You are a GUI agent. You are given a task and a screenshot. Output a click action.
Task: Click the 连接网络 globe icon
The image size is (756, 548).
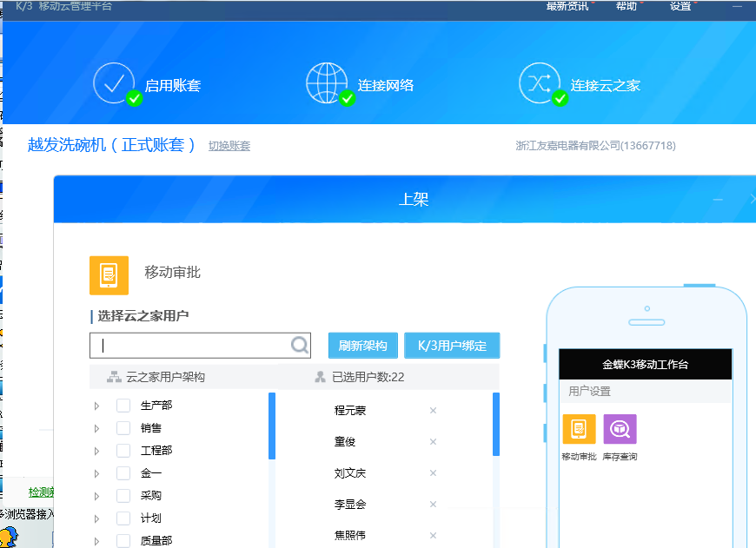click(x=327, y=83)
